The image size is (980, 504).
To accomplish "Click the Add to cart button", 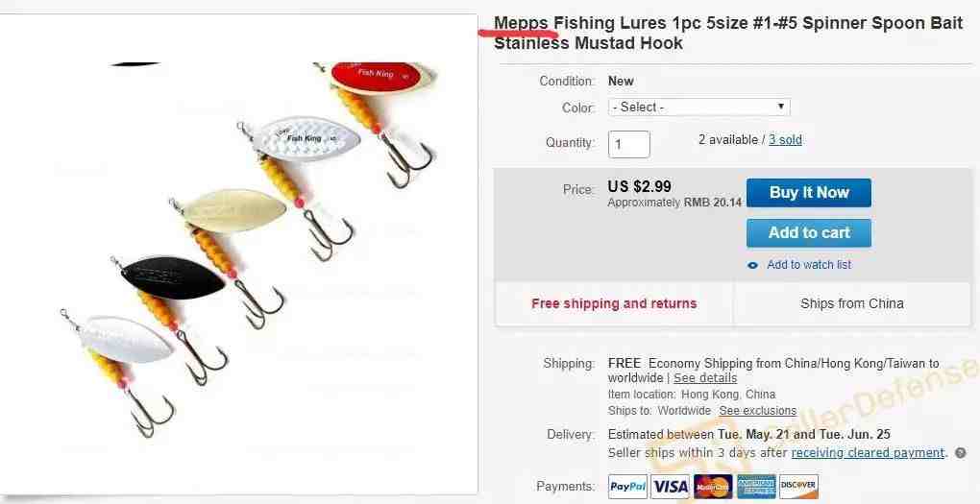I will click(x=809, y=233).
